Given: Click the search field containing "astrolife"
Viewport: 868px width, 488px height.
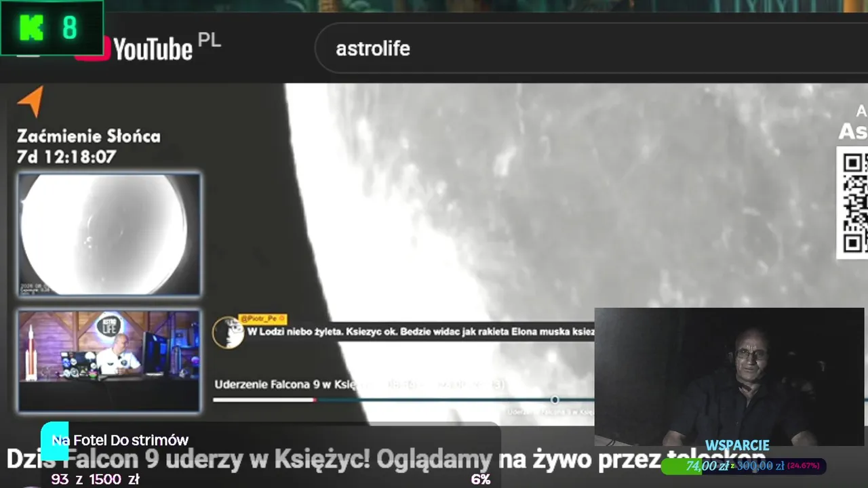Looking at the screenshot, I should (591, 48).
